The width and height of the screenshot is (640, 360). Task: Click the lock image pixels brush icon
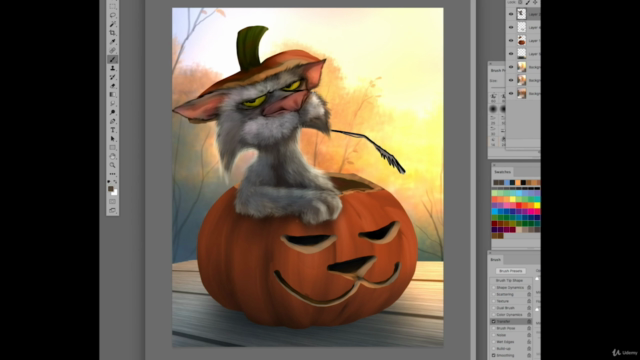pyautogui.click(x=528, y=2)
